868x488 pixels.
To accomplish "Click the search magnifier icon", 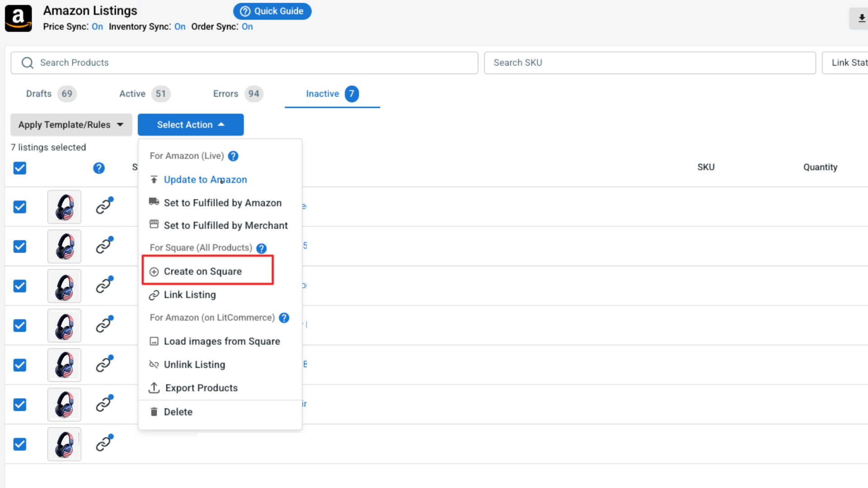I will (x=28, y=63).
